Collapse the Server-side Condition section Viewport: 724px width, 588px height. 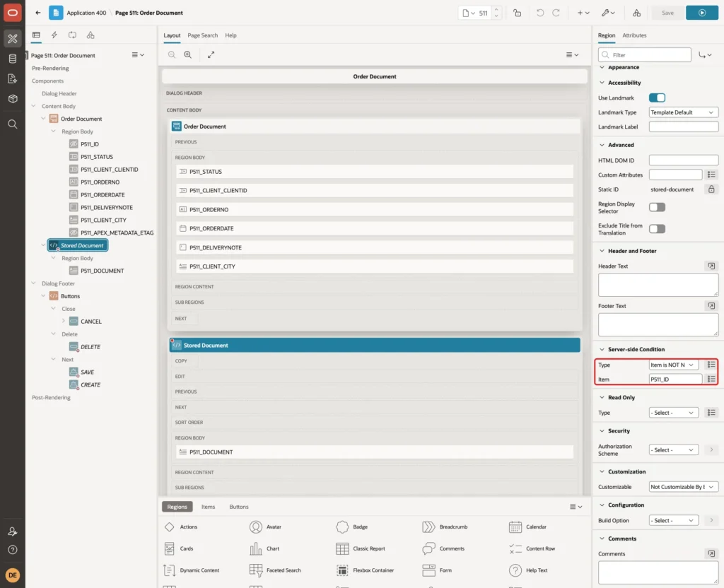(x=602, y=349)
